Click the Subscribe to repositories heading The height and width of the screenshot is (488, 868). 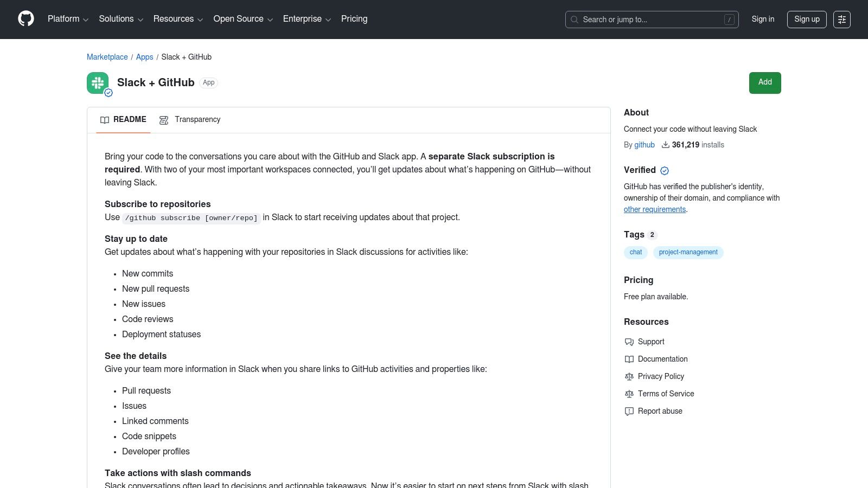click(x=157, y=204)
